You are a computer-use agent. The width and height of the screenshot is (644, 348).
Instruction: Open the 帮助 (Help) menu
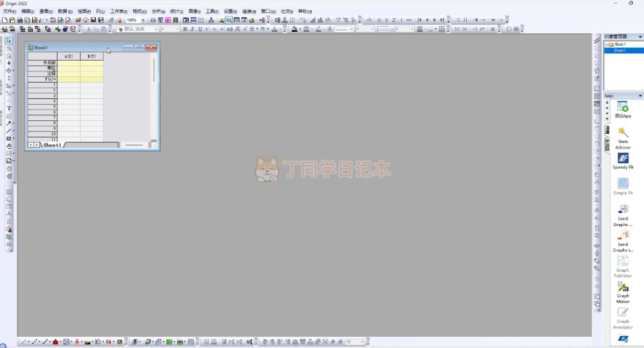305,11
